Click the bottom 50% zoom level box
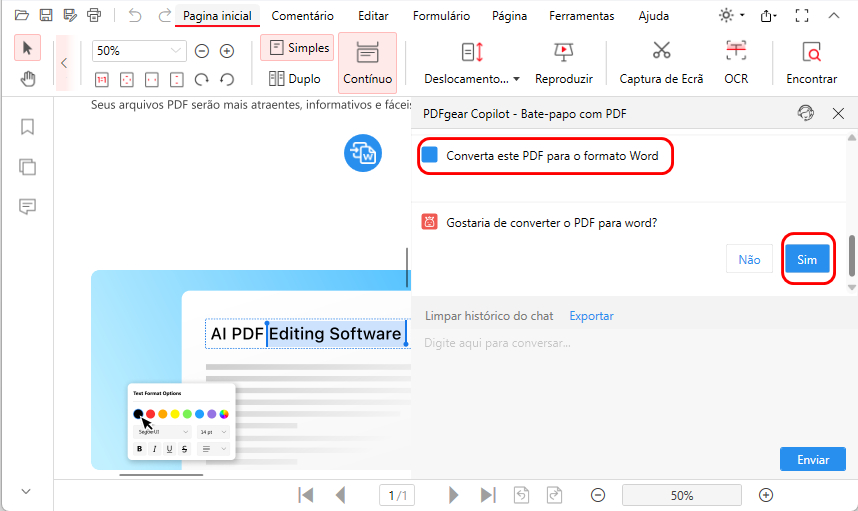 682,495
